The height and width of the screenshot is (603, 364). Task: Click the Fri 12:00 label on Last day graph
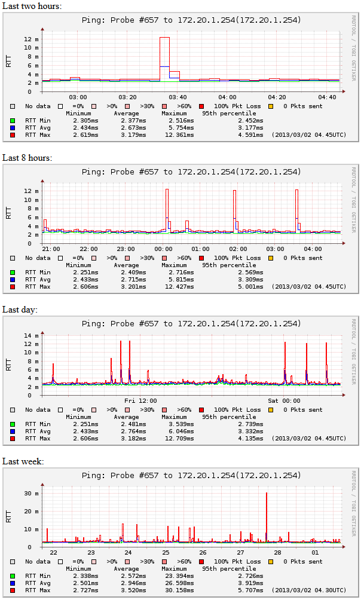click(140, 400)
